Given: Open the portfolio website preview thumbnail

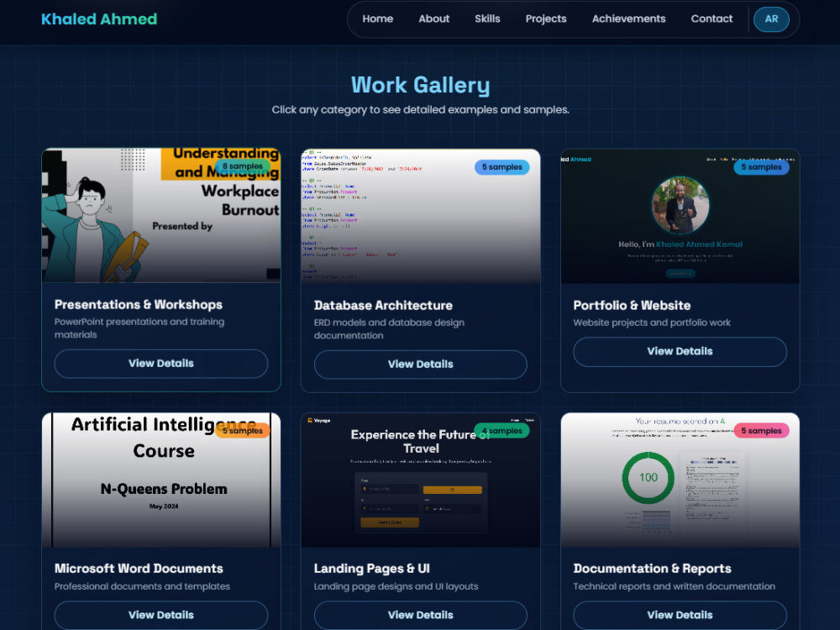Looking at the screenshot, I should pyautogui.click(x=680, y=216).
